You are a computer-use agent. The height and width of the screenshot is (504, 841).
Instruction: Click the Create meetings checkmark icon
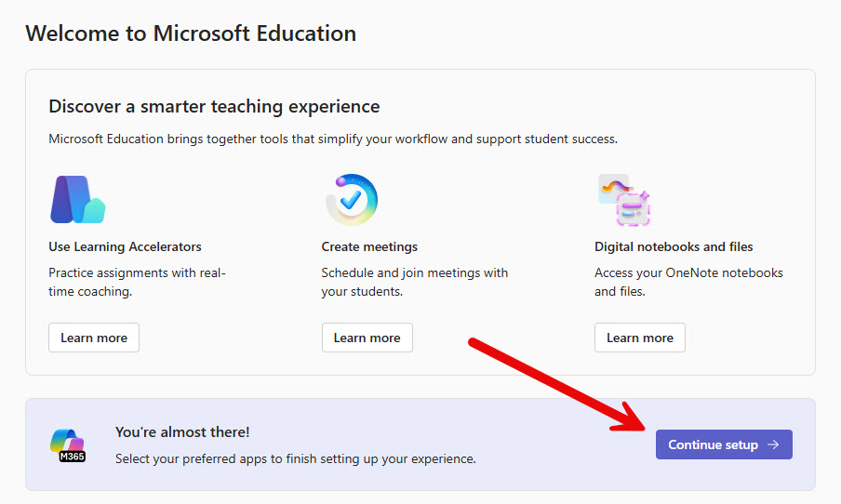point(351,199)
